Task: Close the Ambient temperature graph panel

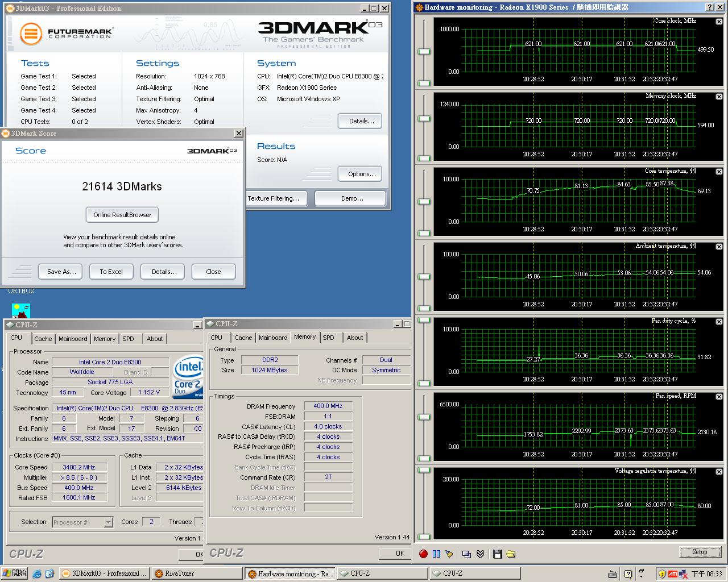Action: click(719, 247)
